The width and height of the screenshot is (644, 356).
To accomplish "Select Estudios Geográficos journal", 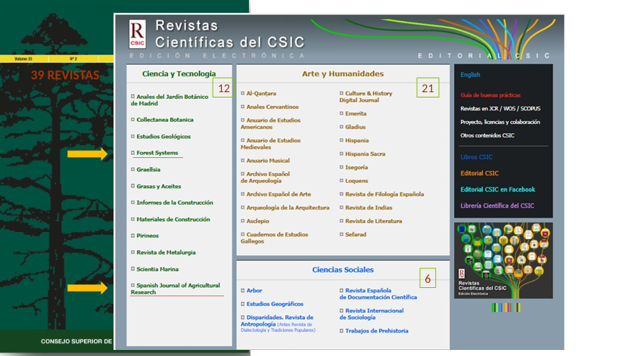I will click(275, 304).
